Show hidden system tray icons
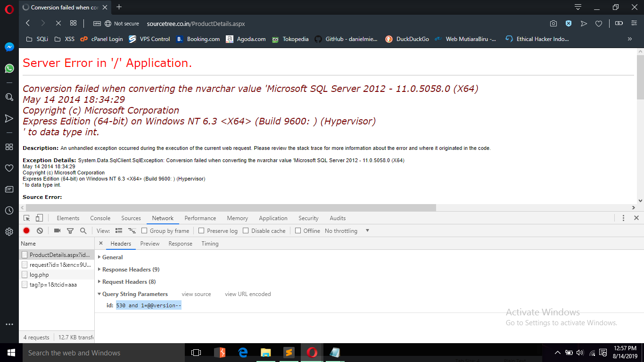Viewport: 644px width, 362px height. coord(558,353)
